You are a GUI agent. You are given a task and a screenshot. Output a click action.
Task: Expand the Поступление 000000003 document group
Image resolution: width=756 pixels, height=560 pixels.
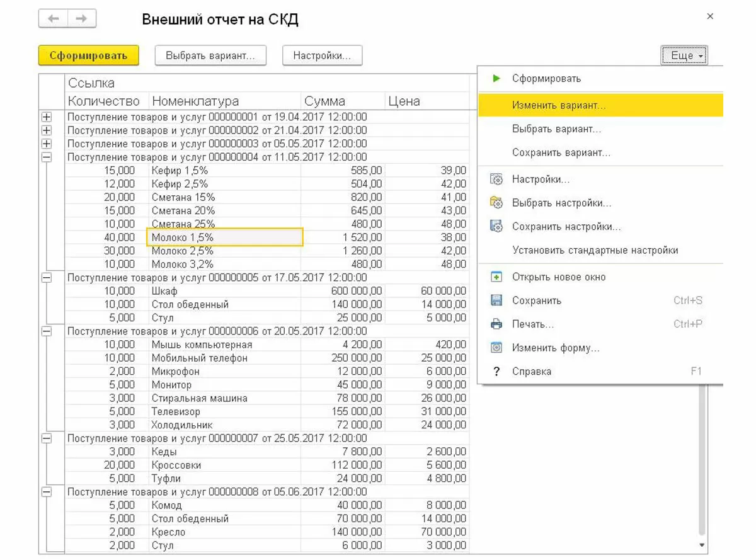[46, 144]
